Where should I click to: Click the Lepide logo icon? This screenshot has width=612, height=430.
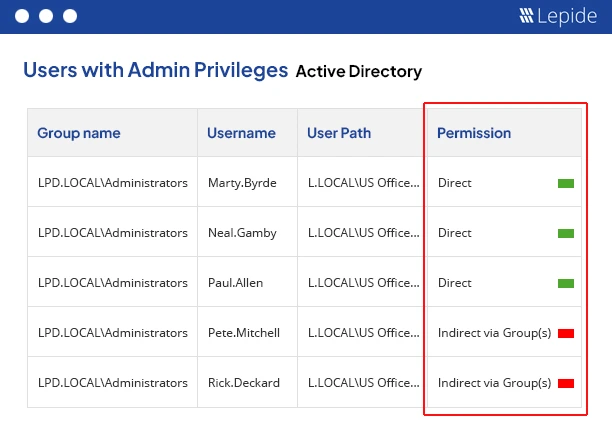coord(526,16)
